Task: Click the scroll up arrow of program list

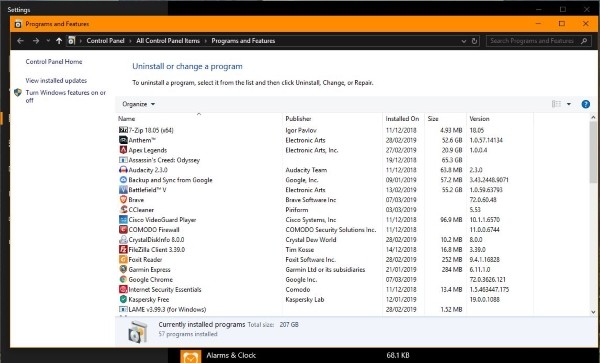Action: click(x=593, y=117)
